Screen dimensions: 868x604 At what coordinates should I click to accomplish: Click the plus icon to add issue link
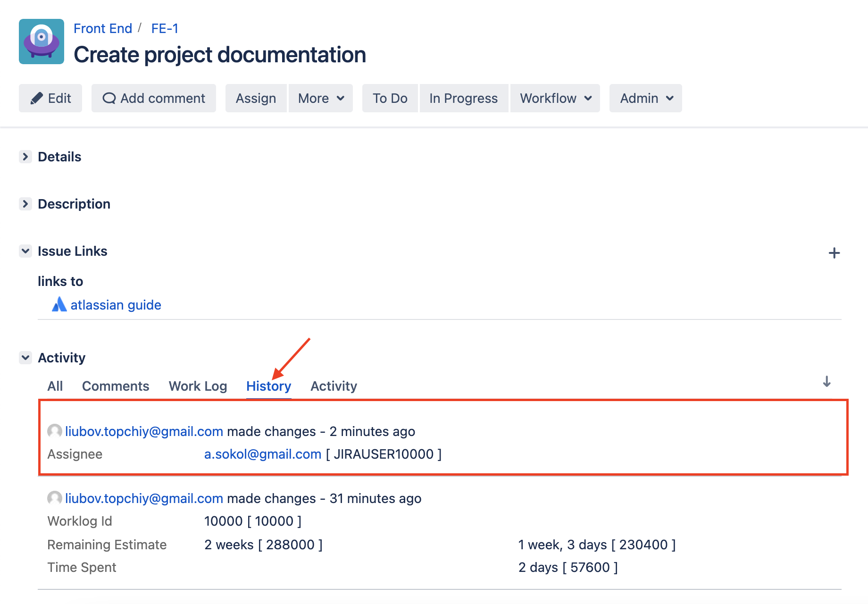pos(834,253)
